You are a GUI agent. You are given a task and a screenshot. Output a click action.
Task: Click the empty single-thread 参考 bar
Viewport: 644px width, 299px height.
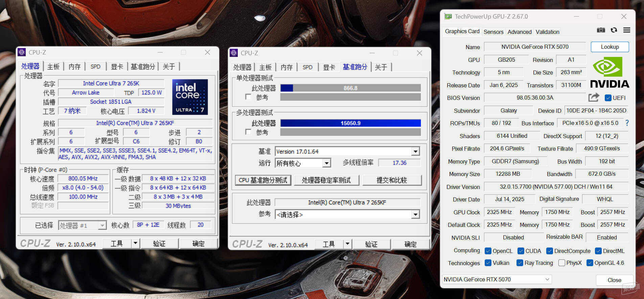[x=350, y=97]
